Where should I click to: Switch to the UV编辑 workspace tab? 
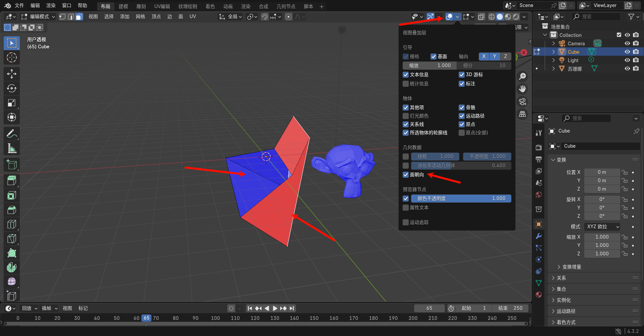[162, 6]
